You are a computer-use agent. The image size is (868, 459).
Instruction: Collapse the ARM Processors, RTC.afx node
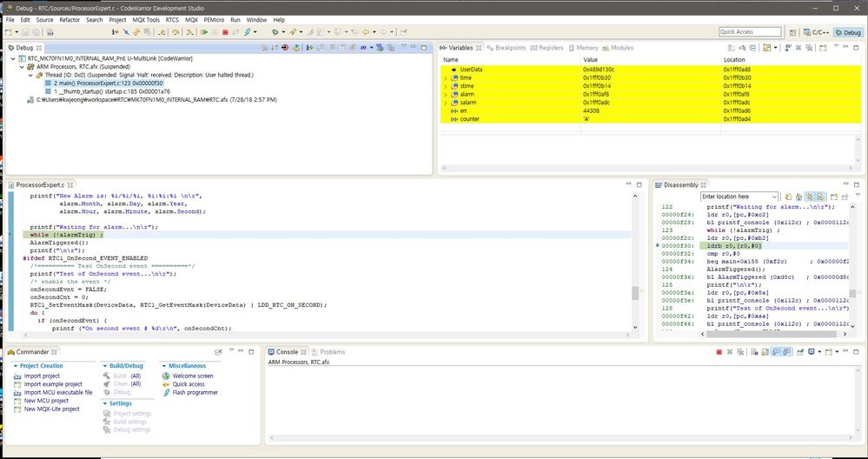pos(22,67)
